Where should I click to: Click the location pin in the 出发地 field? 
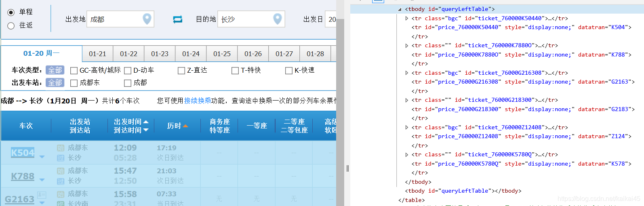147,19
